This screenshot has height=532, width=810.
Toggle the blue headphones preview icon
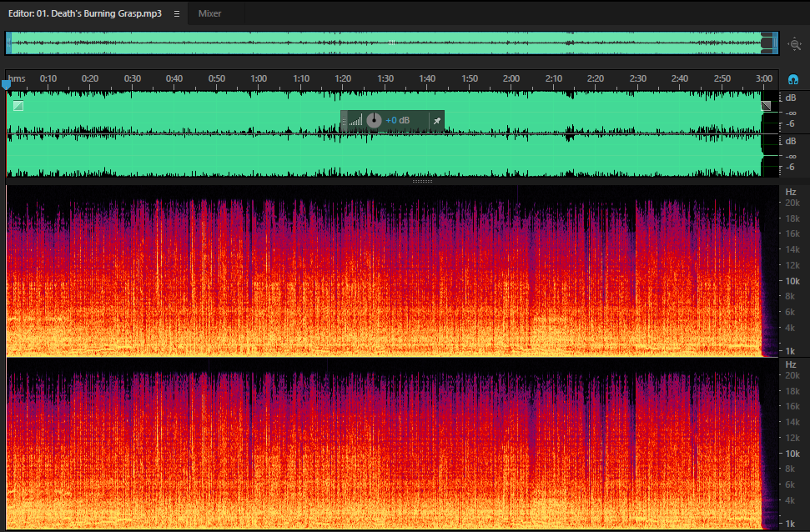point(793,79)
